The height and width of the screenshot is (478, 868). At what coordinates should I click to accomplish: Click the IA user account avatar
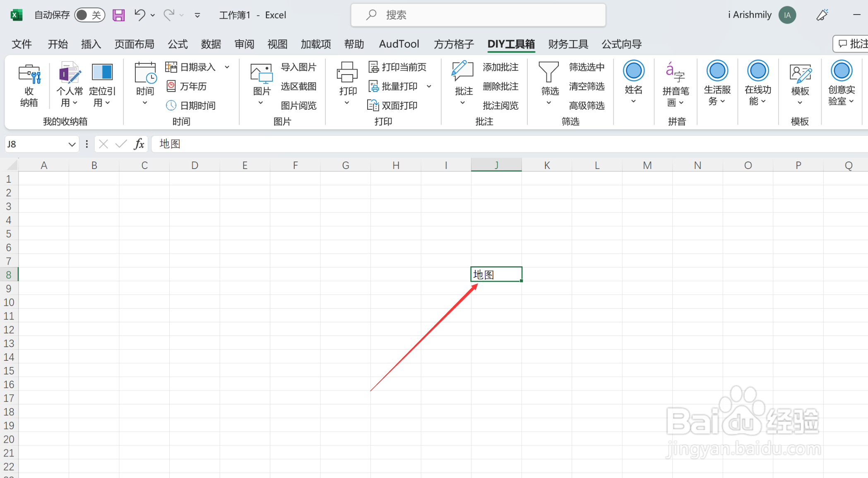[x=787, y=15]
